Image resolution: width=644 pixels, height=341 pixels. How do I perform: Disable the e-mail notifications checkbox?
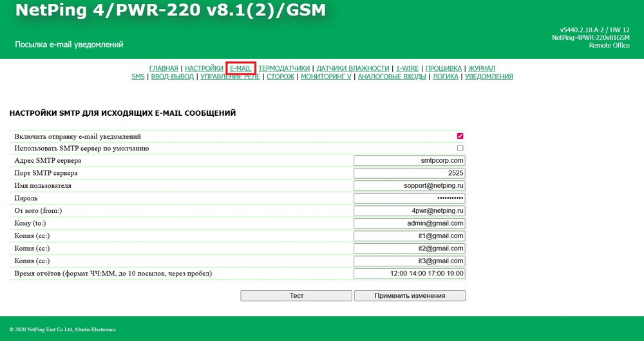(x=460, y=136)
